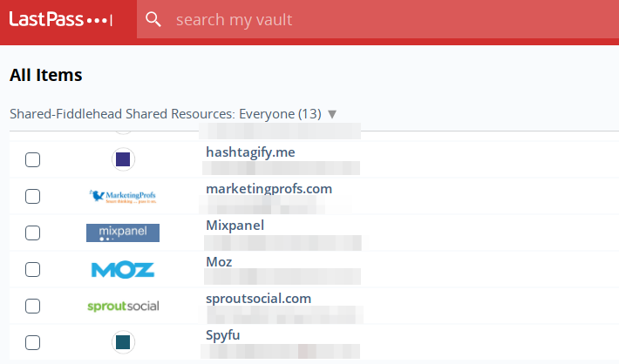This screenshot has height=364, width=619.
Task: Click the MOZ logo
Action: coord(123,270)
